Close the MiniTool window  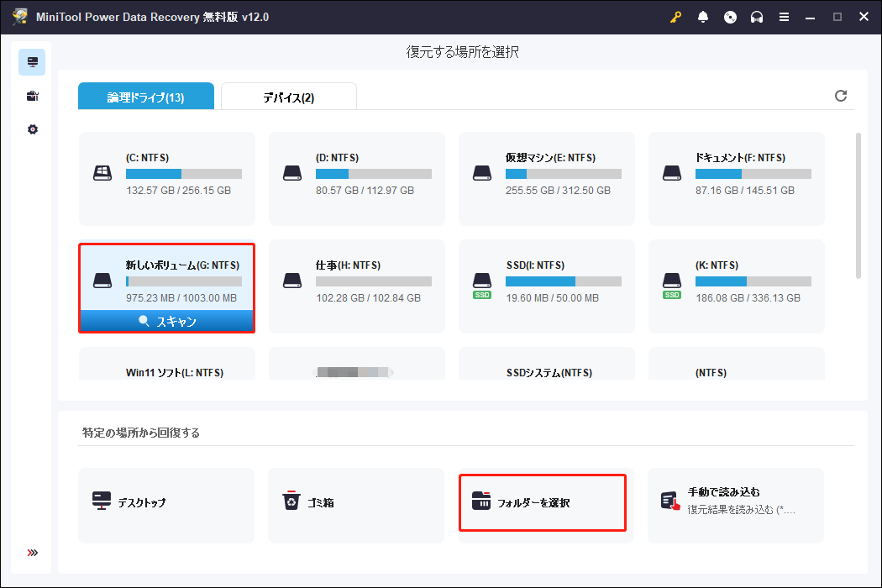[864, 17]
